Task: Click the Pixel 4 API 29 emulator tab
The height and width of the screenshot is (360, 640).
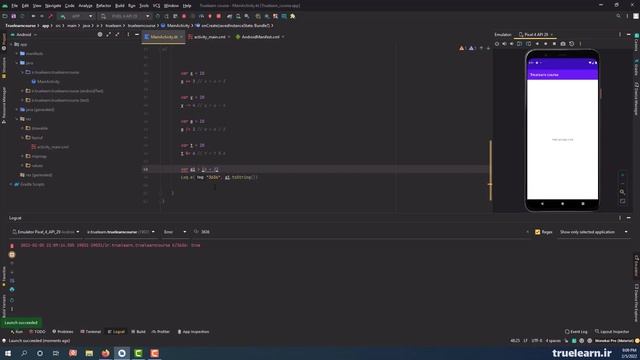Action: coord(536,35)
